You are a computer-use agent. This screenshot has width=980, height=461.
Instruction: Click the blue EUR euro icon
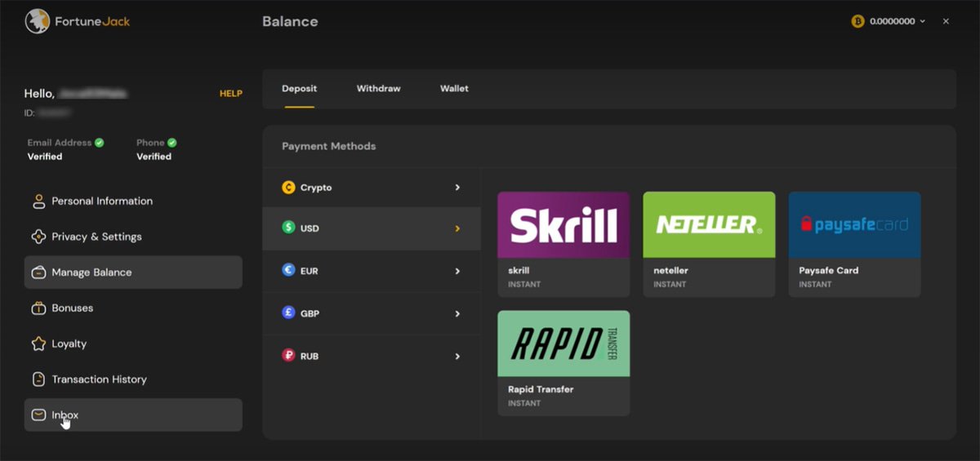coord(288,271)
